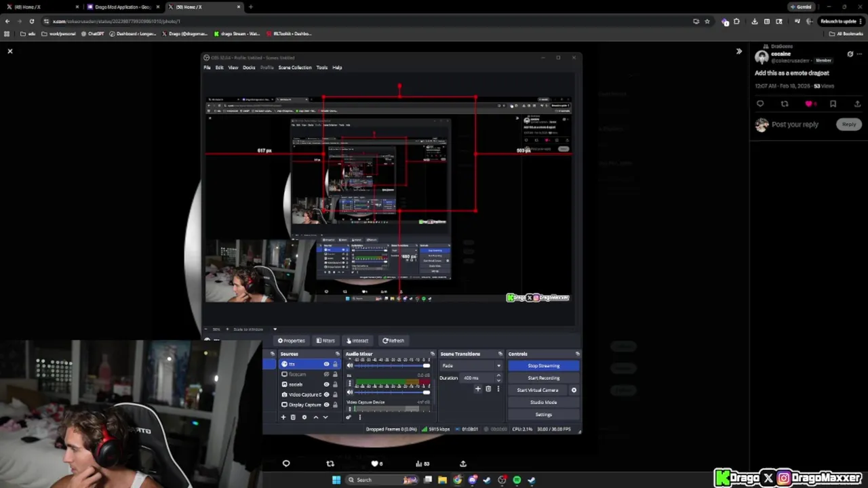Open source properties with the gear icon in OBS Sources
This screenshot has height=488, width=868.
pyautogui.click(x=304, y=418)
